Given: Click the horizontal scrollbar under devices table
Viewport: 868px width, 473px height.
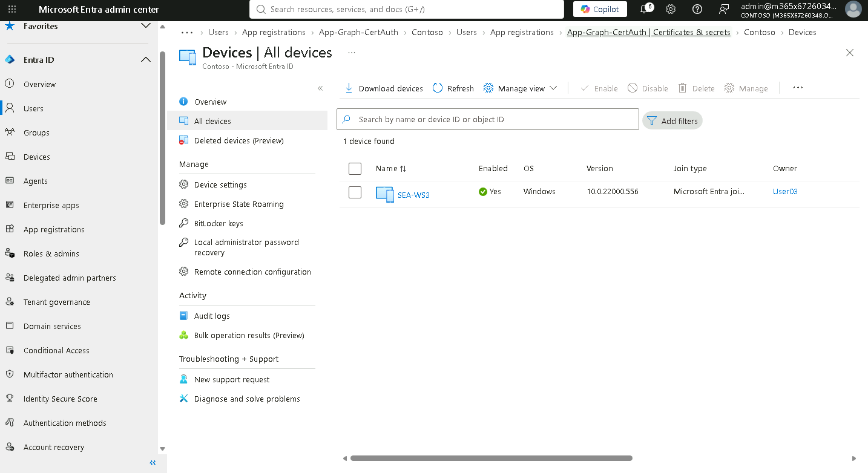Looking at the screenshot, I should (491, 458).
